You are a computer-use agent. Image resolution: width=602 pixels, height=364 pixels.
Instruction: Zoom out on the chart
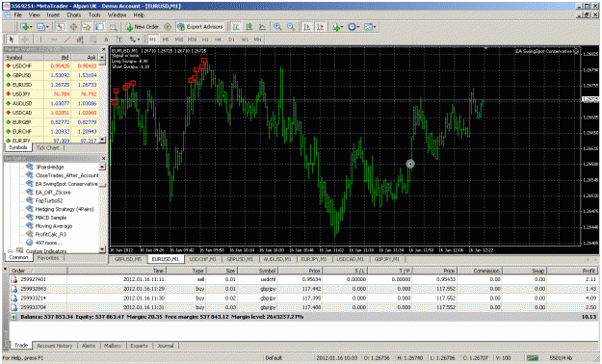coord(291,27)
